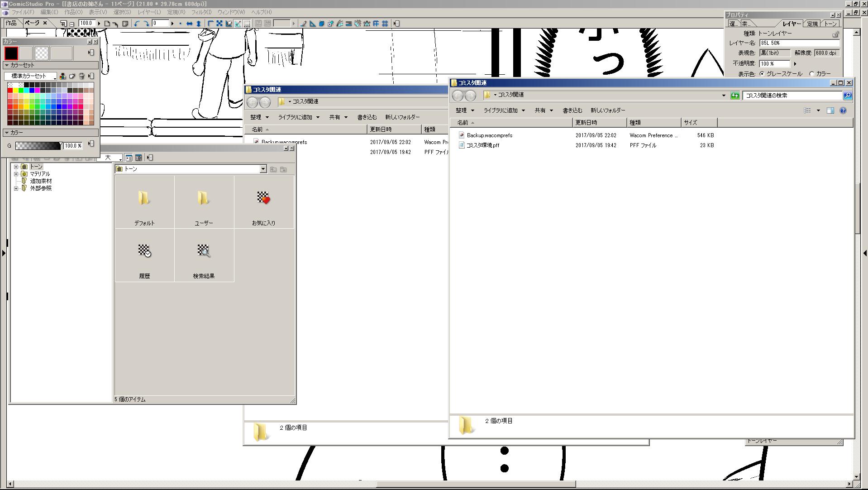Click the flip horizontal arrows icon
Image resolution: width=868 pixels, height=490 pixels.
point(189,24)
